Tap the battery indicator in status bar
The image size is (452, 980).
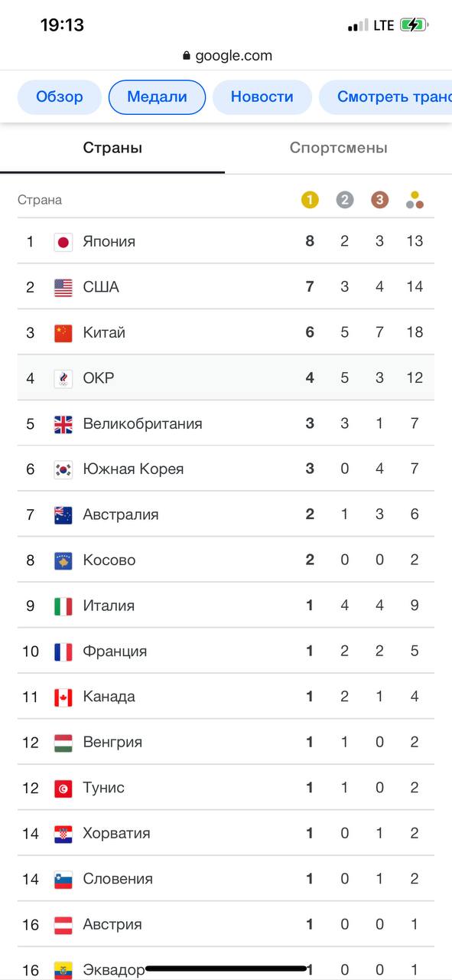pos(415,24)
